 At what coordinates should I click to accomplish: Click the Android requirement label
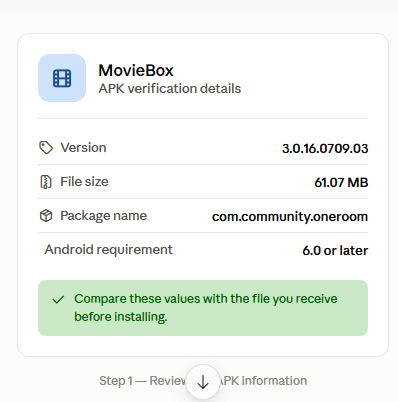click(109, 250)
